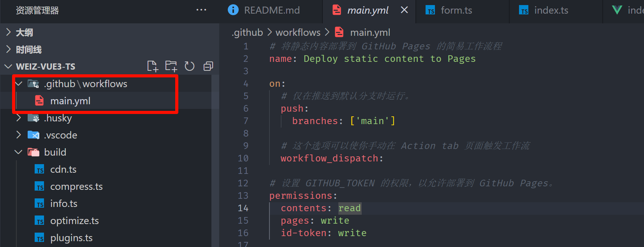
Task: Click the .vscode folder icon
Action: click(x=33, y=135)
